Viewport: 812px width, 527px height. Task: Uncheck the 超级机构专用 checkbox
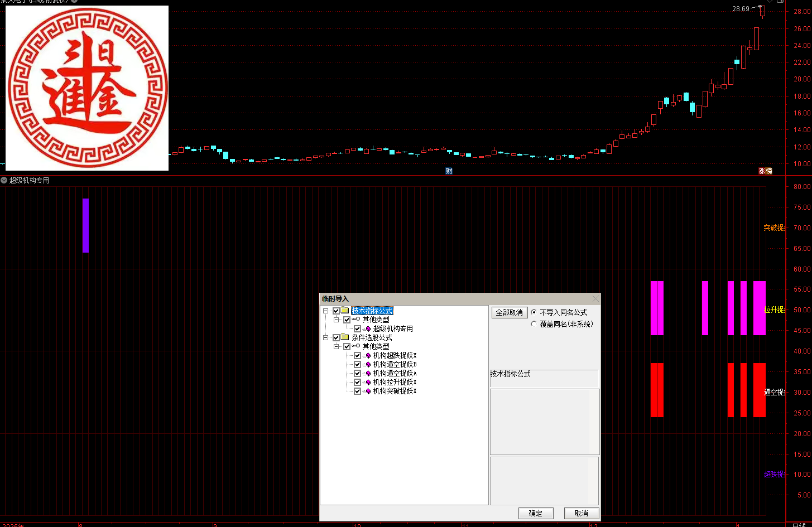pyautogui.click(x=358, y=328)
